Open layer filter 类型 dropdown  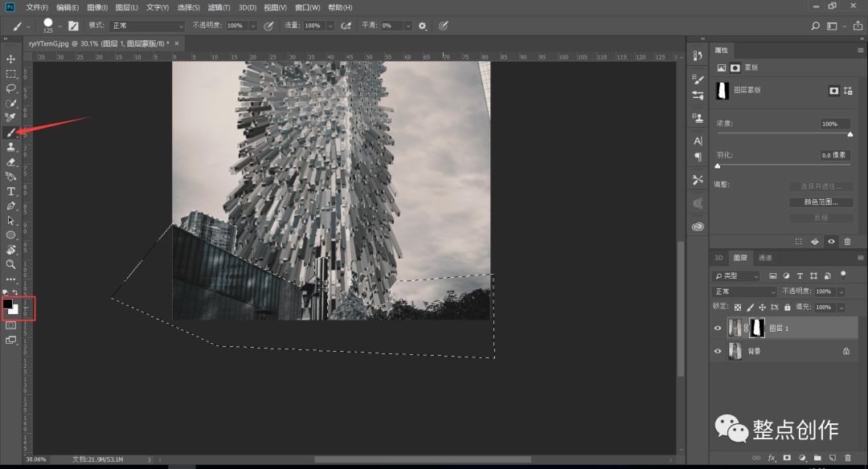(735, 275)
